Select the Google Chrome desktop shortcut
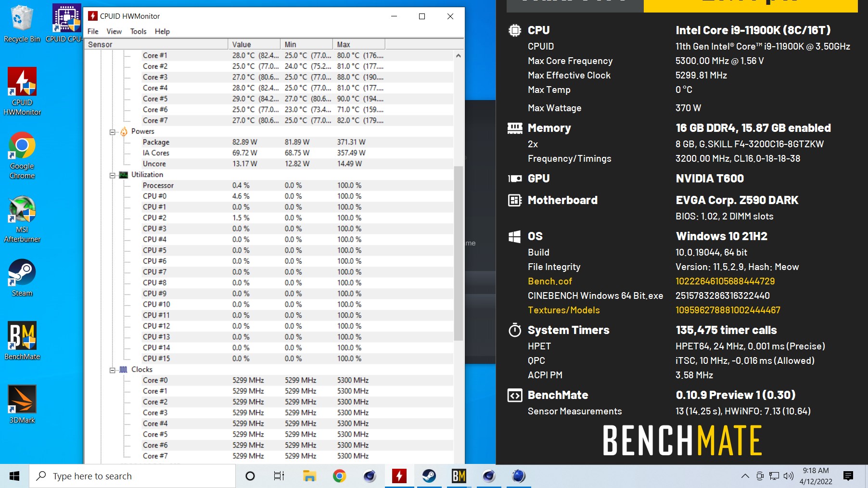Viewport: 868px width, 488px height. click(22, 155)
